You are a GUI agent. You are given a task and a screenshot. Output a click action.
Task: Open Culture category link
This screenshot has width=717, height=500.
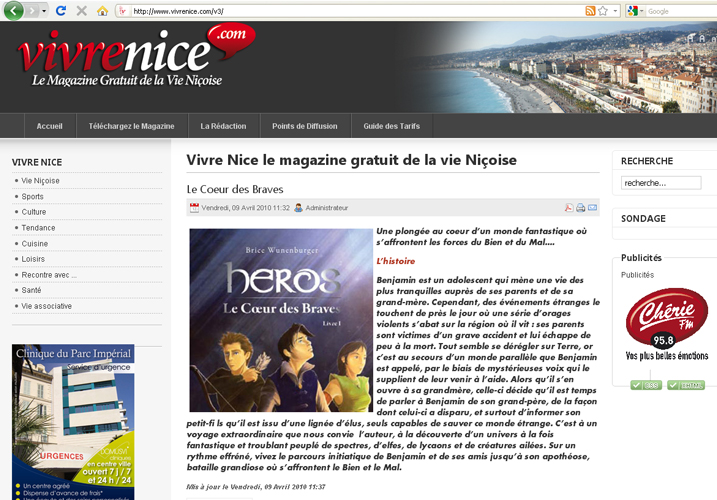(34, 212)
